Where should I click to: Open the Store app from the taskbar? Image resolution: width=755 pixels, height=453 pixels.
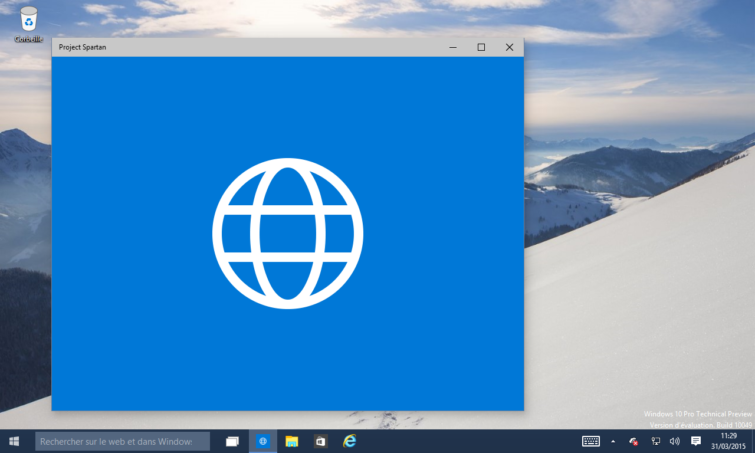click(x=320, y=441)
